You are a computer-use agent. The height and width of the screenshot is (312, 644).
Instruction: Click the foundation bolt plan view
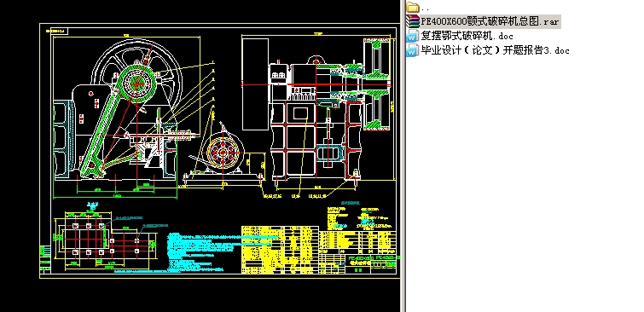coord(105,238)
